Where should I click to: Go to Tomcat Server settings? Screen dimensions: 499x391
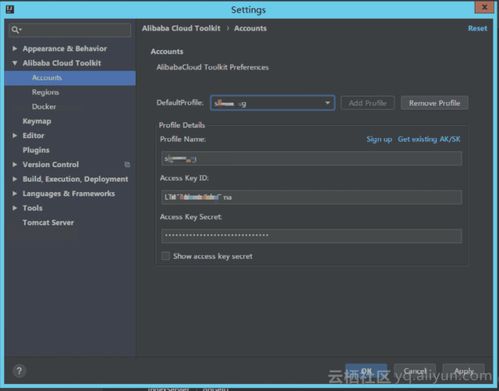[48, 222]
